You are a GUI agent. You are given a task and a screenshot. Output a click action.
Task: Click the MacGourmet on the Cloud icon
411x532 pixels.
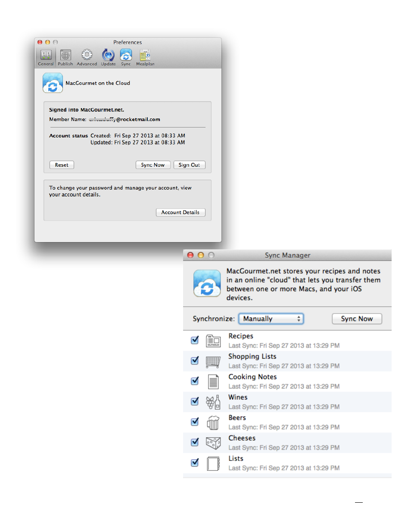[53, 83]
